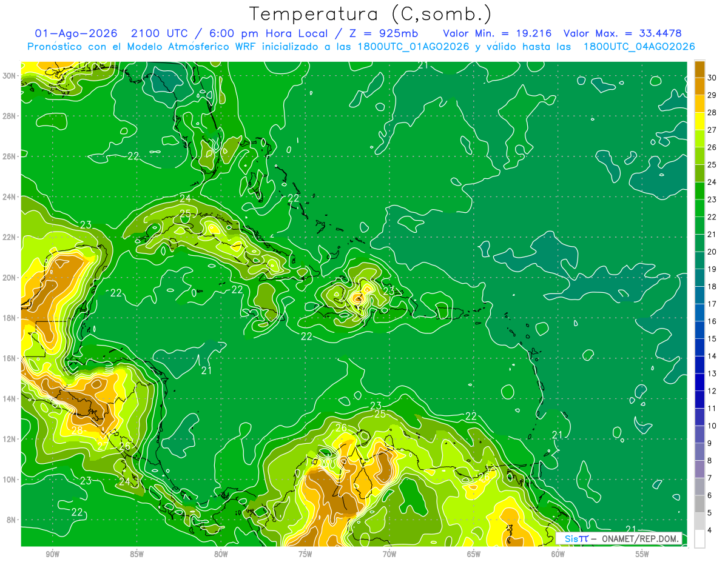Click the '14N' latitude label

[10, 399]
